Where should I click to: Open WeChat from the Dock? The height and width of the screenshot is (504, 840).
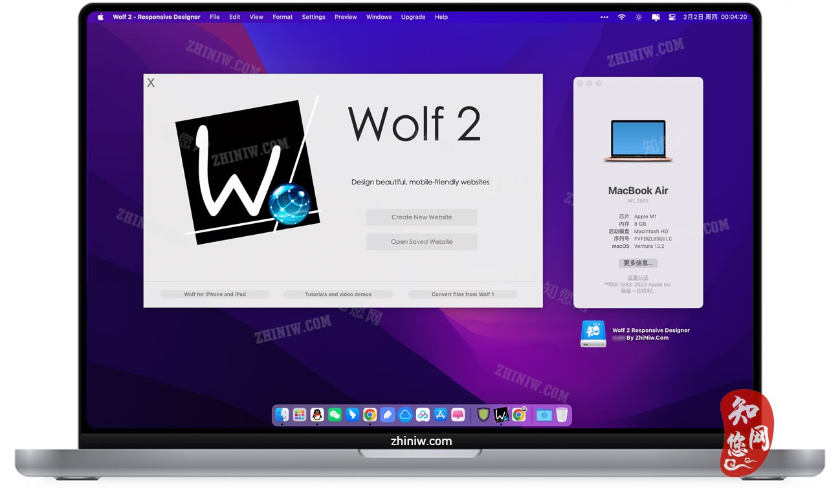pyautogui.click(x=335, y=415)
